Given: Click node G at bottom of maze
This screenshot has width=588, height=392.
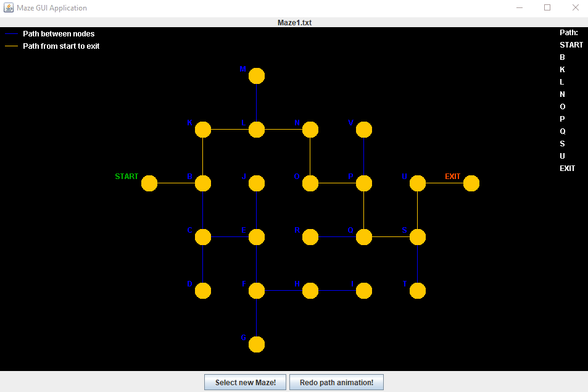Looking at the screenshot, I should (x=257, y=344).
